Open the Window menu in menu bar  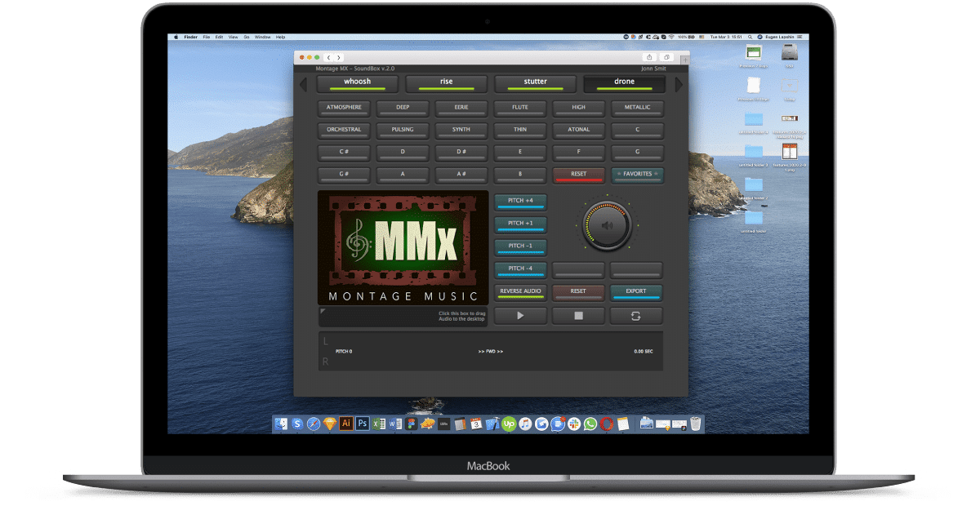[262, 38]
